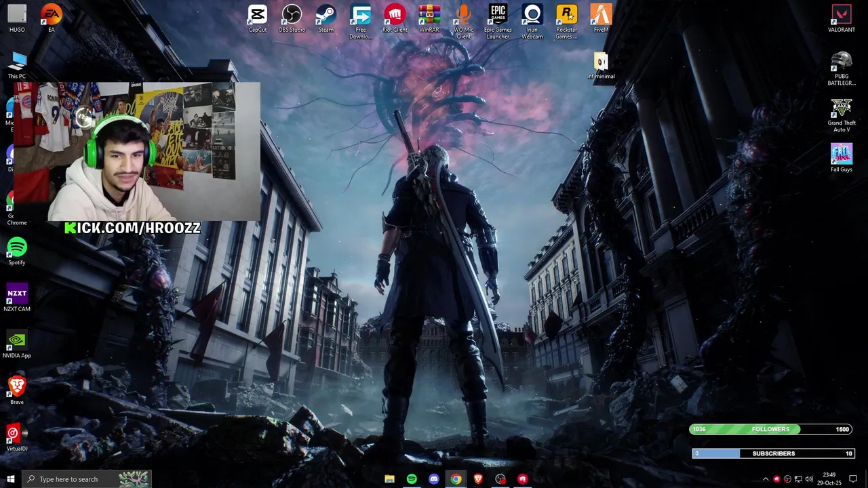Open the Spotify desktop shortcut
This screenshot has width=868, height=488.
click(x=17, y=251)
